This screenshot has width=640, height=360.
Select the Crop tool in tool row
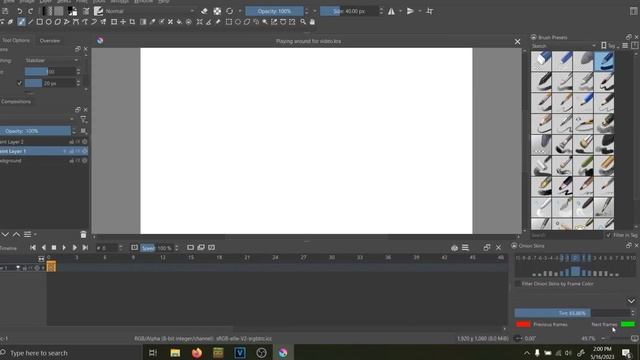pyautogui.click(x=132, y=22)
